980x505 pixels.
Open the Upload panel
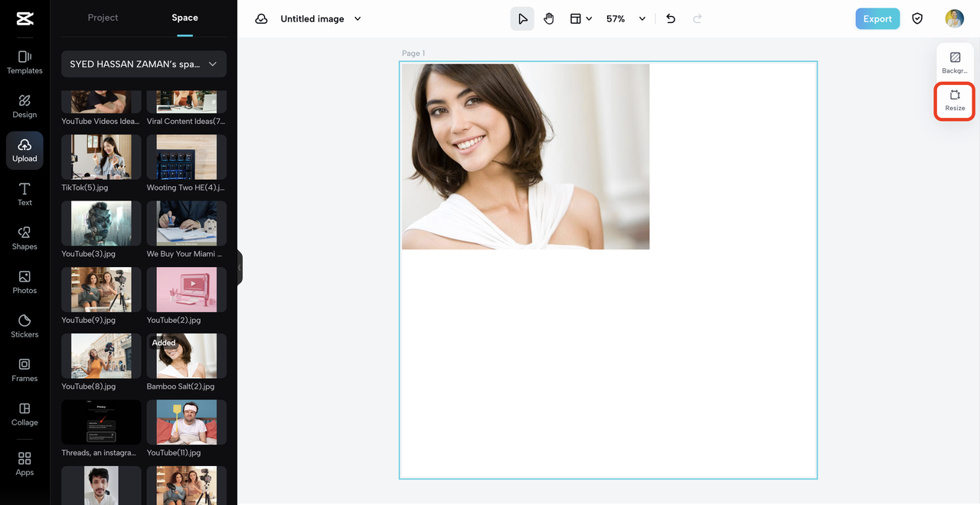pyautogui.click(x=24, y=150)
